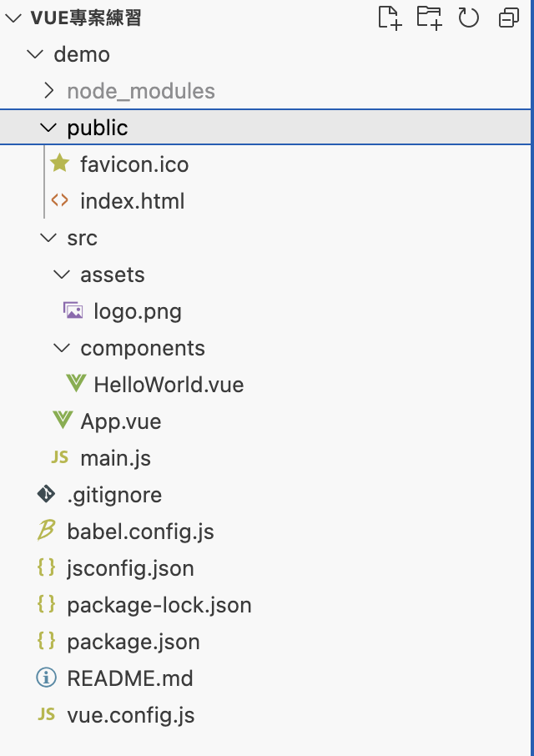Click the New File icon

(x=390, y=18)
